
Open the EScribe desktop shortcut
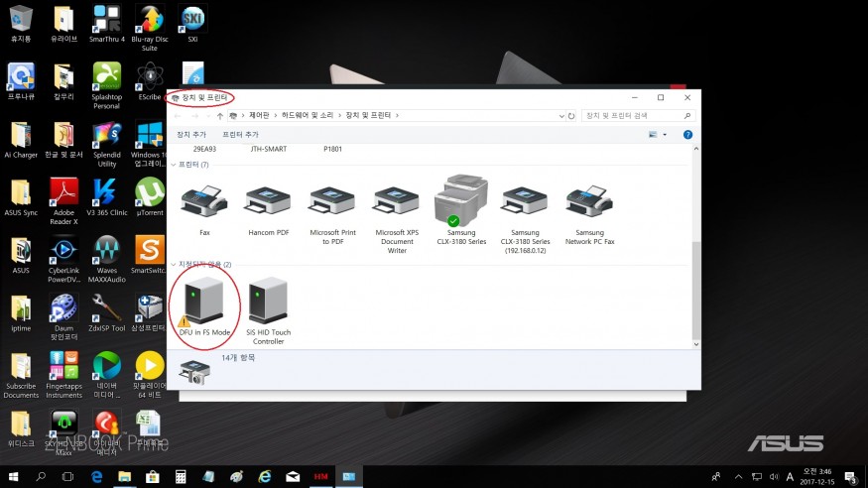[150, 81]
